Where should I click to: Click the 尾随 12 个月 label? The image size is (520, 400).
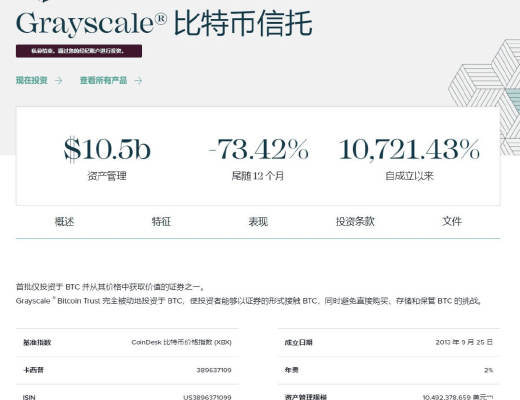[x=258, y=176]
